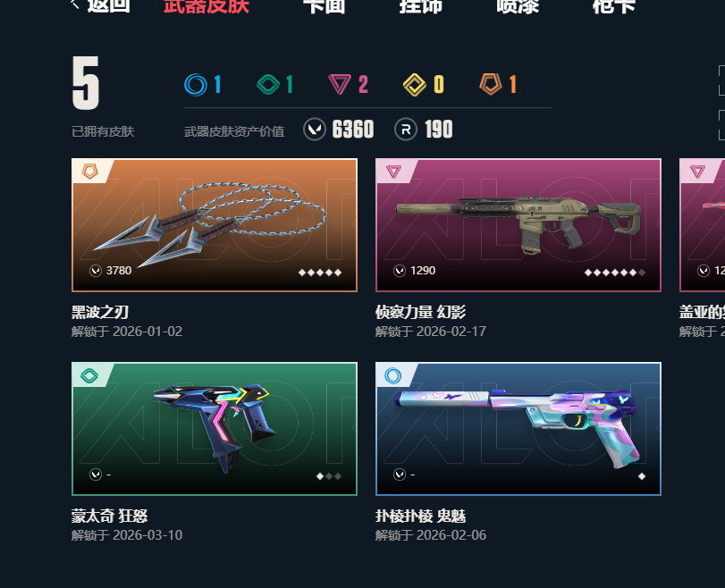Image resolution: width=725 pixels, height=588 pixels.
Task: Filter by yellow diamond tier icon
Action: point(414,85)
